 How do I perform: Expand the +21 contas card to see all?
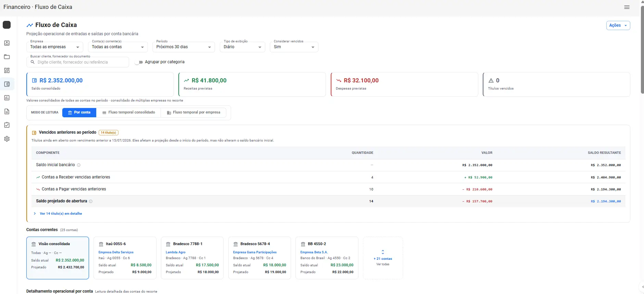click(x=383, y=258)
